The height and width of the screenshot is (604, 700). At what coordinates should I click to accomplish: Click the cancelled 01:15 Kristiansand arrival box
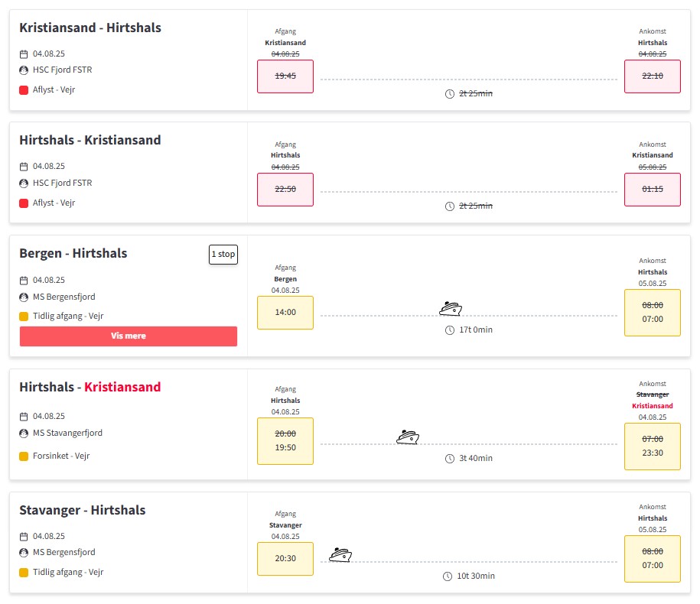pyautogui.click(x=653, y=190)
